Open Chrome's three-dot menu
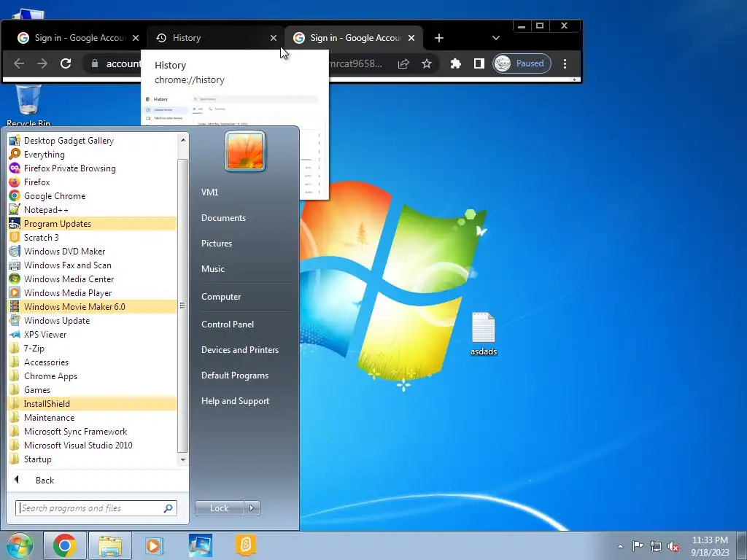 (x=565, y=64)
